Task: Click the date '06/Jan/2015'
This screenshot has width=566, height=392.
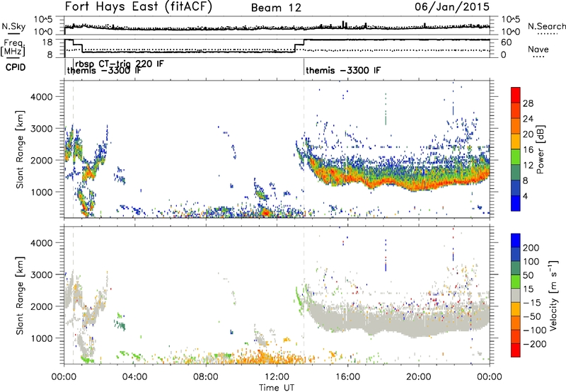Action: pos(452,6)
